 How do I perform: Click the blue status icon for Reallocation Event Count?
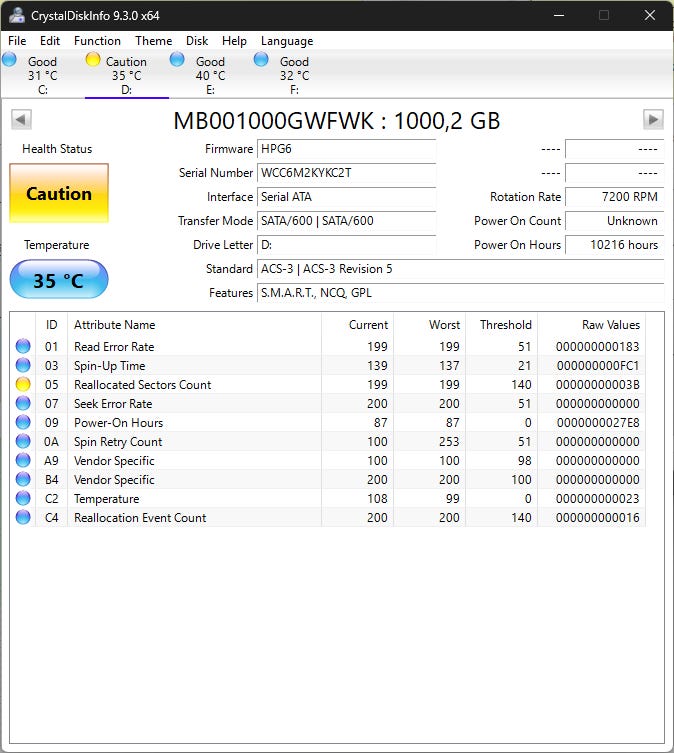[23, 518]
